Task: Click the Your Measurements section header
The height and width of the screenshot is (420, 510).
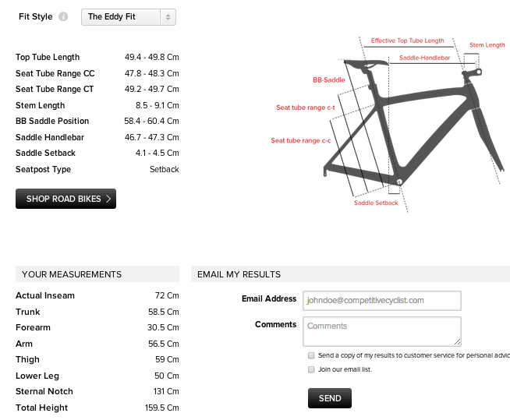Action: pyautogui.click(x=72, y=274)
